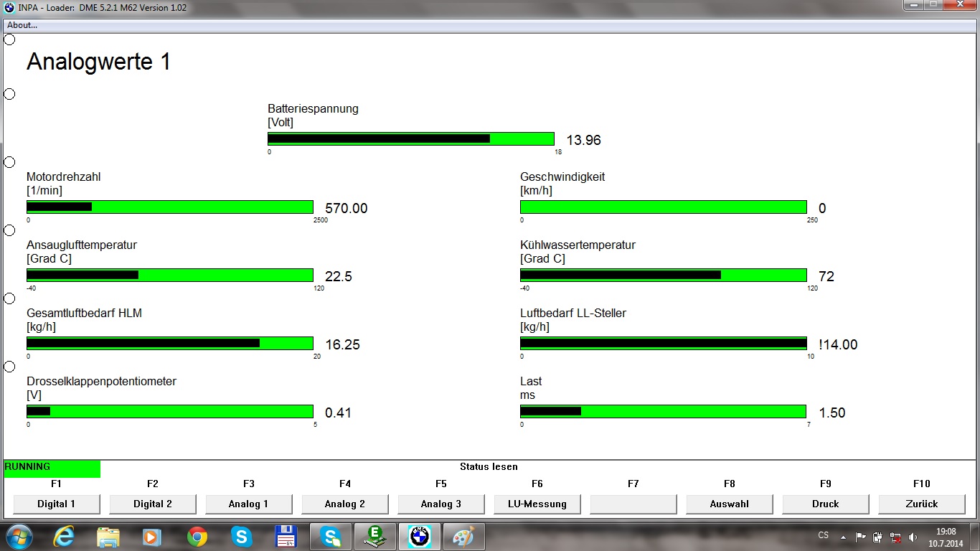Click the Analogwerte 1 heading
The image size is (980, 551).
click(99, 62)
